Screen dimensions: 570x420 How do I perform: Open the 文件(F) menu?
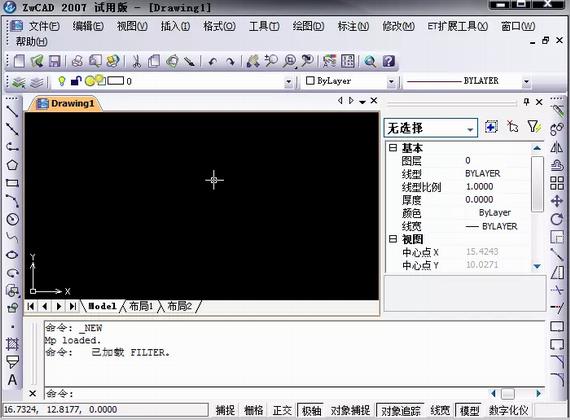[x=44, y=26]
